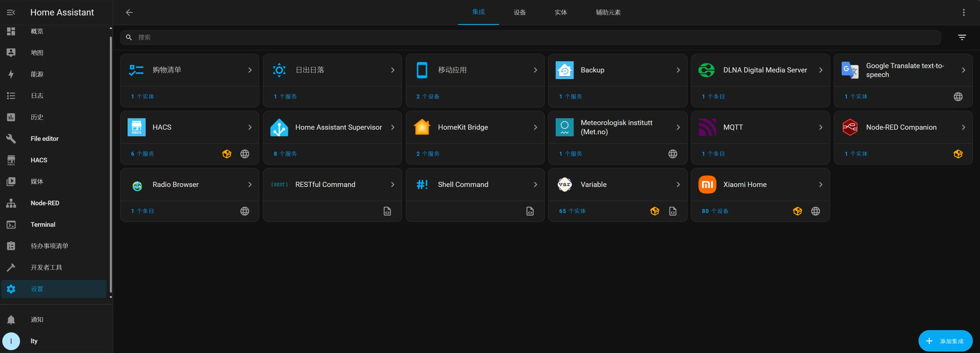Collapse the sidebar using hamburger icon
This screenshot has width=980, height=353.
[x=11, y=13]
